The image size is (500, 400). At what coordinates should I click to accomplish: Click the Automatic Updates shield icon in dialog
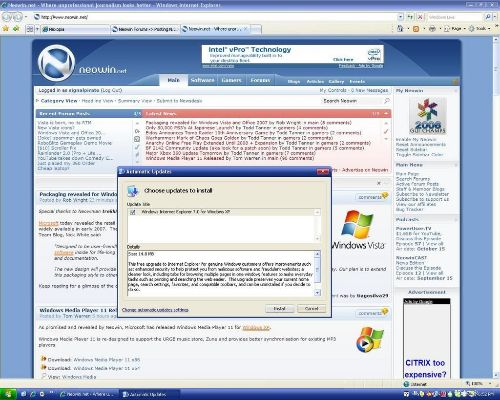(133, 191)
